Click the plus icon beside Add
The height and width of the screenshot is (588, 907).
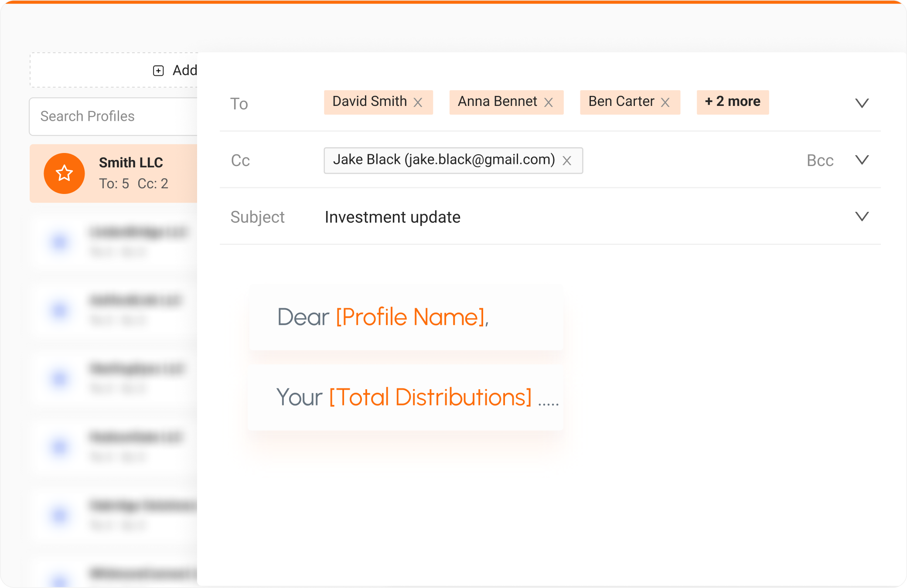click(158, 71)
